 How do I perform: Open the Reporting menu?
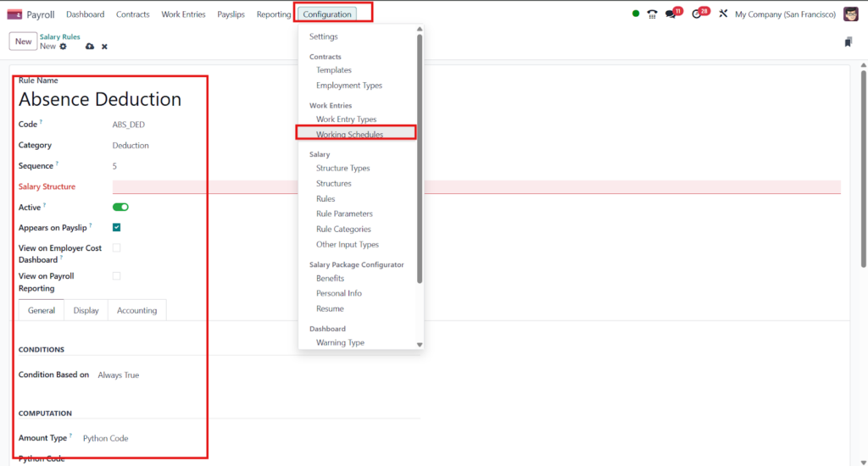pyautogui.click(x=274, y=14)
